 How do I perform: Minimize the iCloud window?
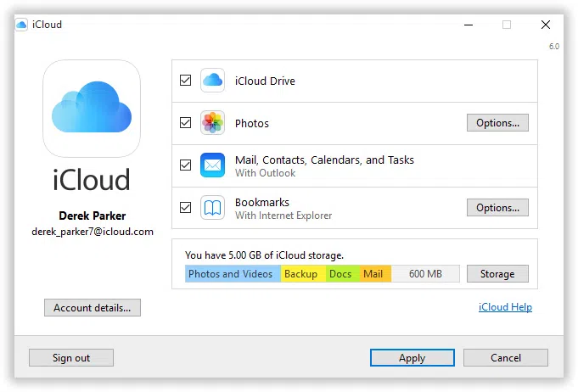(469, 25)
